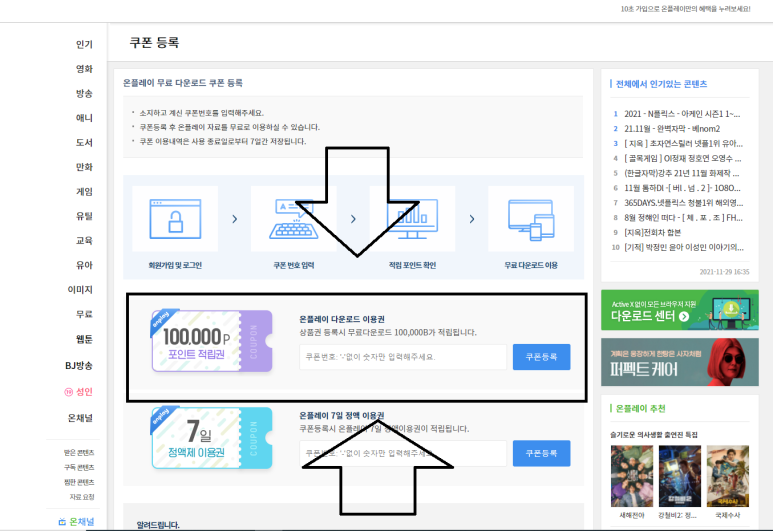Open popular item 8: 8월 정해인 떠다
This screenshot has height=531, width=773.
(683, 217)
